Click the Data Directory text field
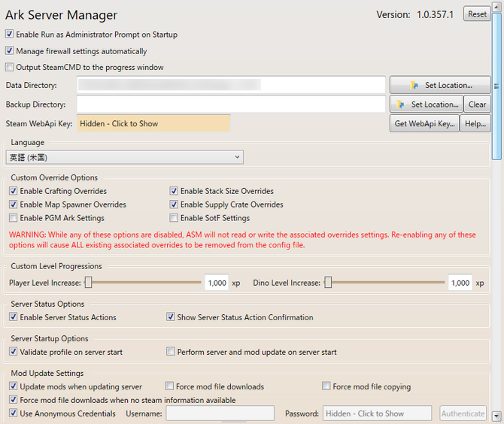The image size is (504, 424). coord(231,85)
